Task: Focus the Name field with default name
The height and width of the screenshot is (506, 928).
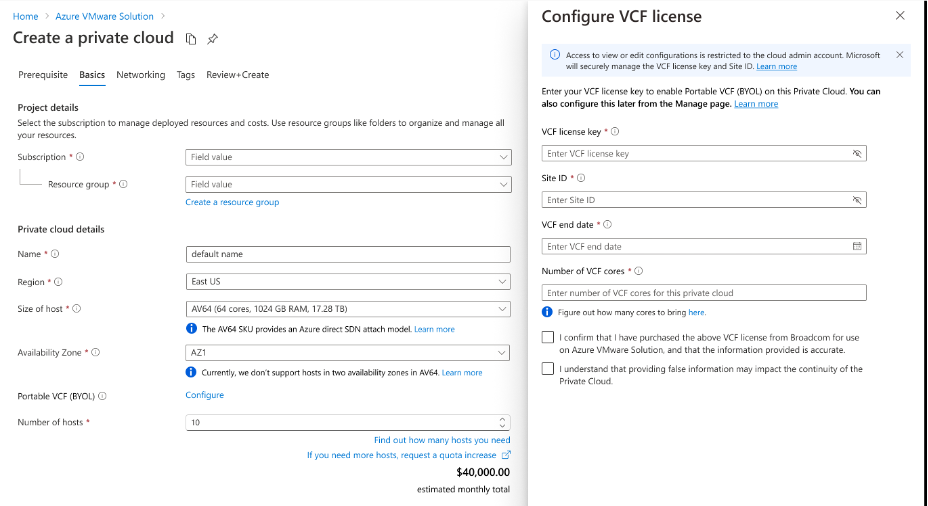Action: [348, 254]
